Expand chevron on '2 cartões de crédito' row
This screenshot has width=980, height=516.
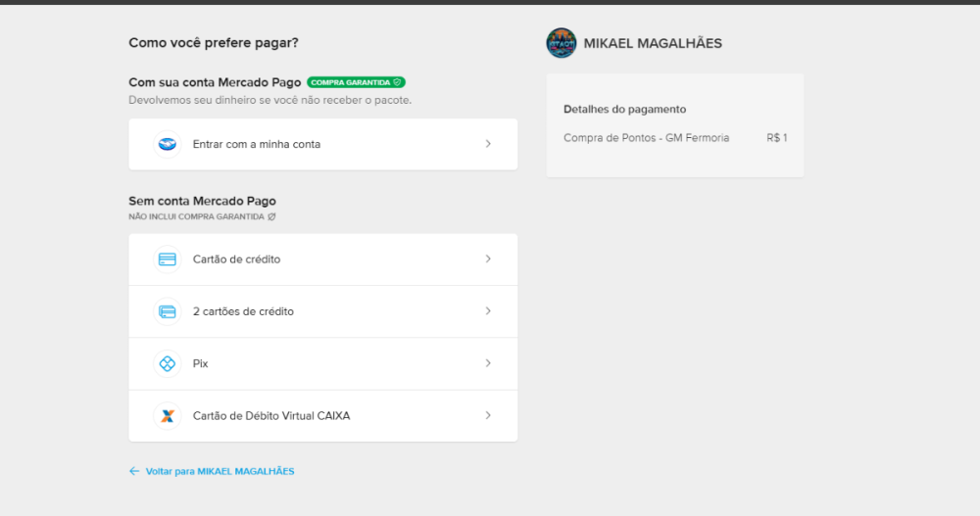pos(488,311)
